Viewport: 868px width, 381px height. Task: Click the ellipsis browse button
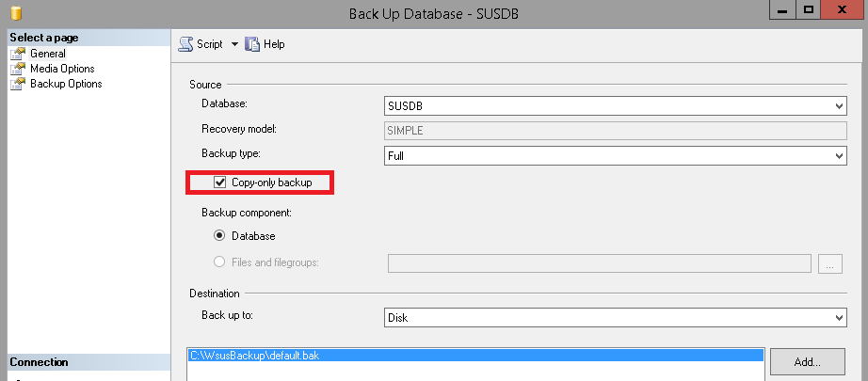pos(829,263)
